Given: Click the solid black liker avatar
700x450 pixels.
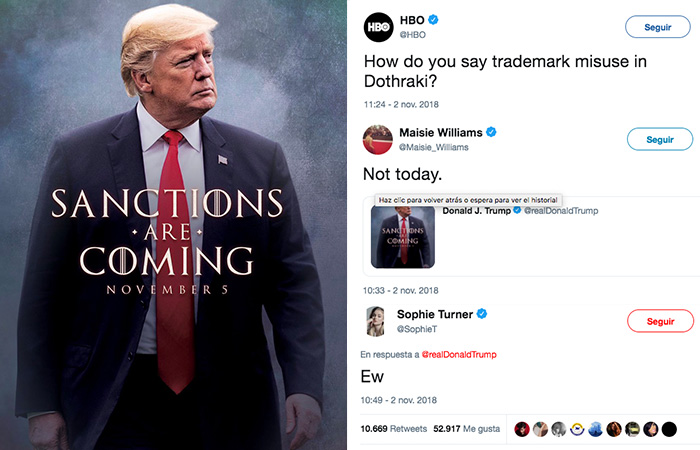Looking at the screenshot, I should point(669,429).
